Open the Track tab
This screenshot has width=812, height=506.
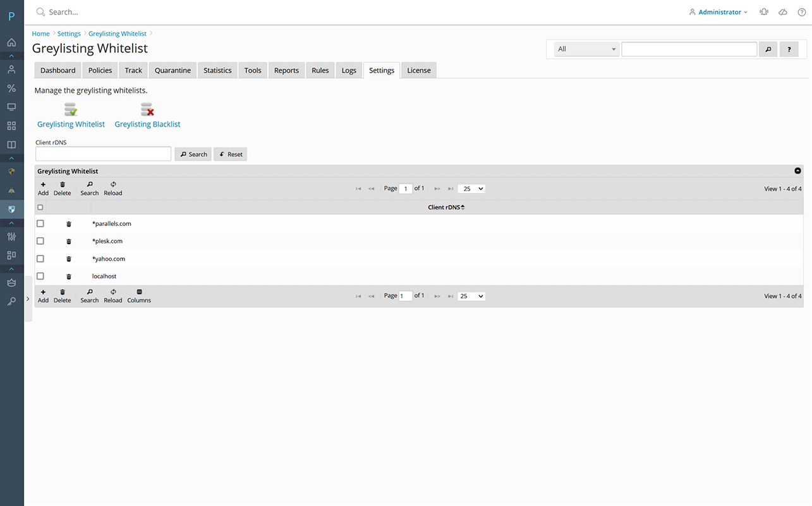(133, 70)
